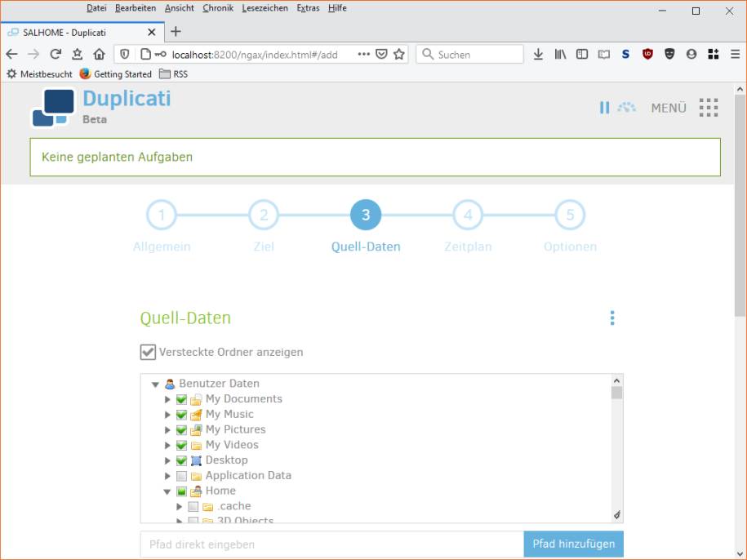Open the Firefox home page icon
Image resolution: width=747 pixels, height=560 pixels.
pyautogui.click(x=99, y=54)
